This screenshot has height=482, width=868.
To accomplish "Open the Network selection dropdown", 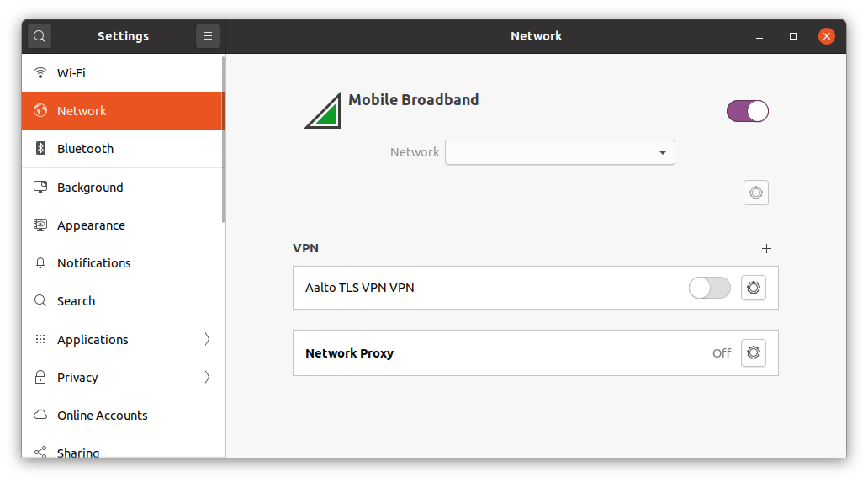I will [560, 152].
